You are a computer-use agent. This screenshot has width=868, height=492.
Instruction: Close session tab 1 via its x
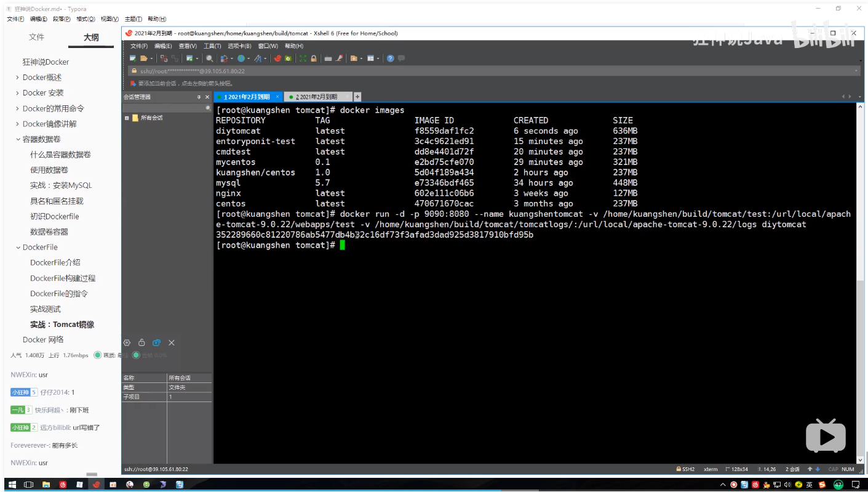point(277,97)
